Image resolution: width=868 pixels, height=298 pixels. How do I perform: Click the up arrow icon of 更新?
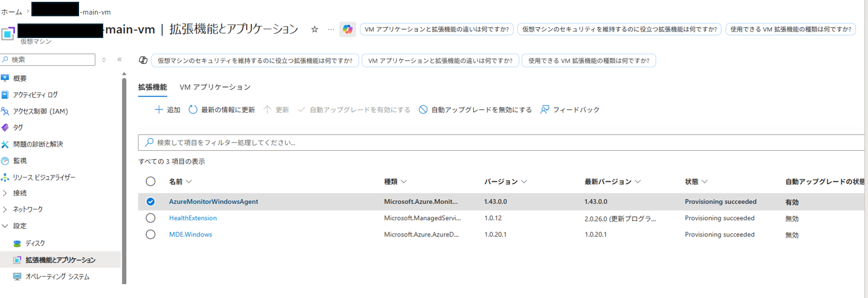tap(268, 110)
